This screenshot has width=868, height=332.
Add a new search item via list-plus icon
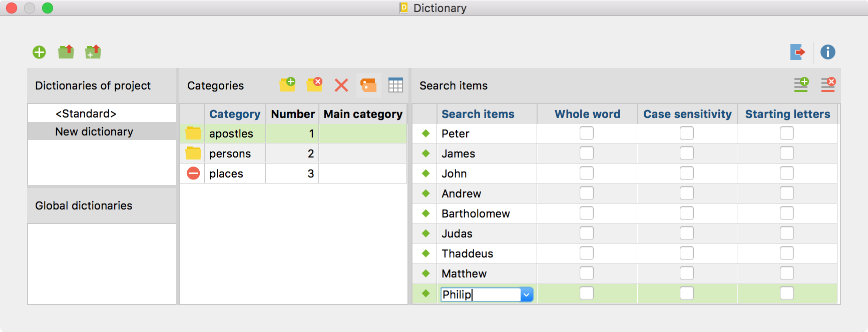point(801,84)
